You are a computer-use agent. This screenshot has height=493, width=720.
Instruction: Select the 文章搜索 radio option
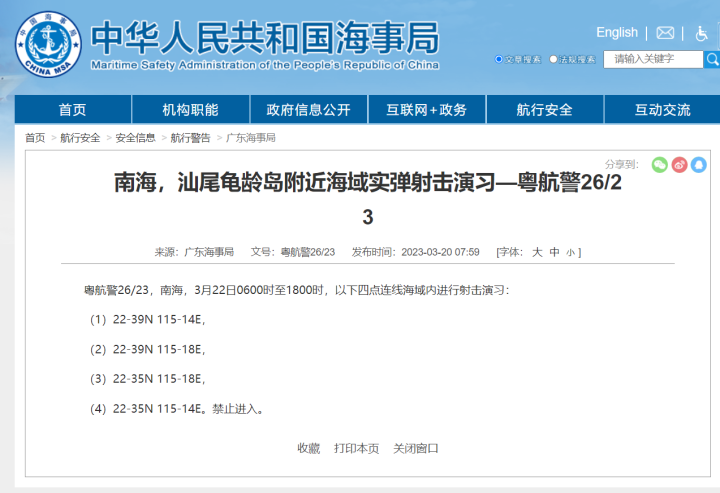(499, 59)
